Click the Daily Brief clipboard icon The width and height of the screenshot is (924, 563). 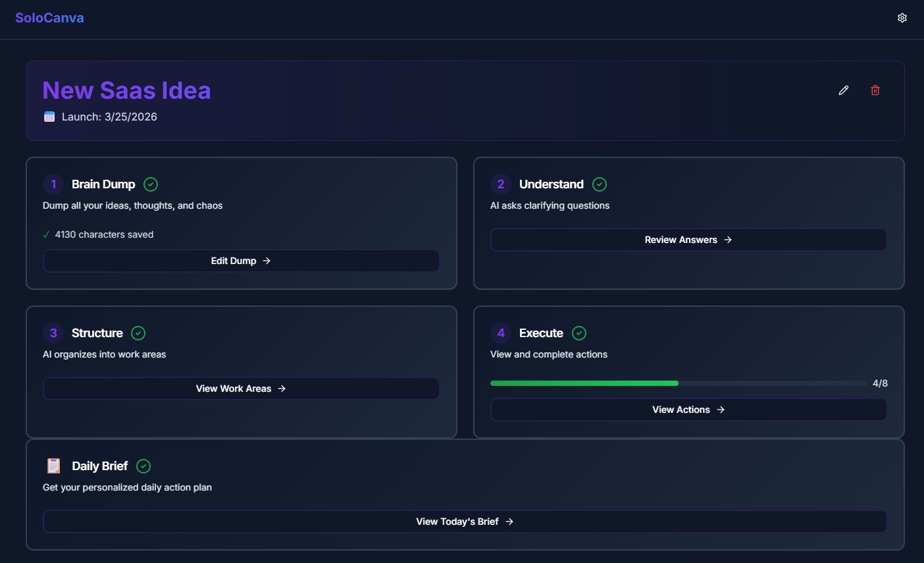click(x=53, y=466)
